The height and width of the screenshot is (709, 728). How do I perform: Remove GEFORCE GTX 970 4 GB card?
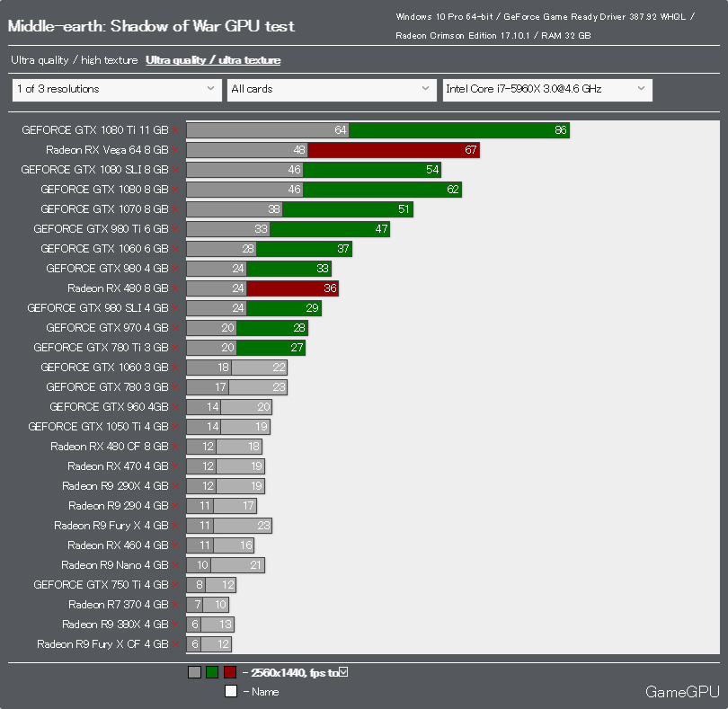[x=175, y=328]
